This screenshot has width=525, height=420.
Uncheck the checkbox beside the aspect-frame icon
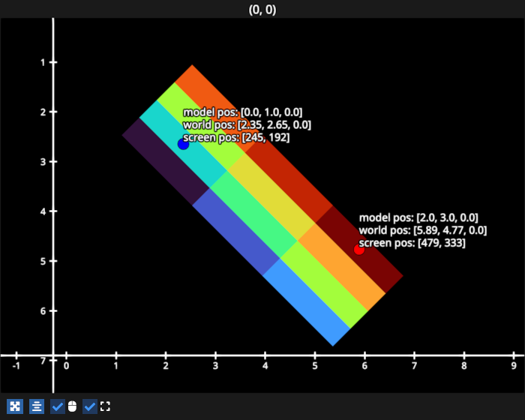click(90, 406)
